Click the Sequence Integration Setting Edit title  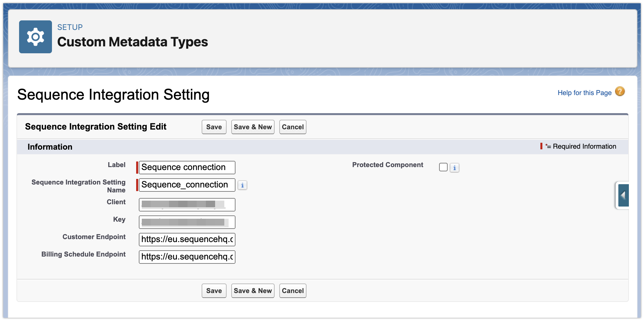click(x=96, y=127)
